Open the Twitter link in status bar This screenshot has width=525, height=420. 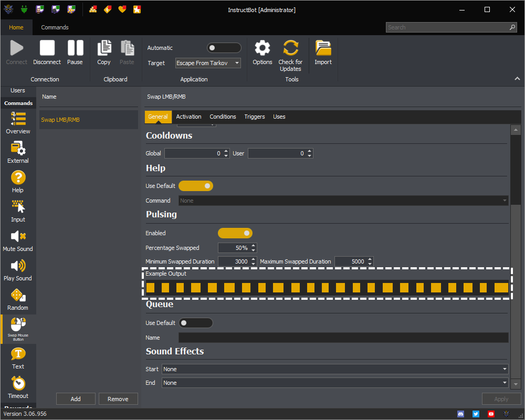pos(476,414)
